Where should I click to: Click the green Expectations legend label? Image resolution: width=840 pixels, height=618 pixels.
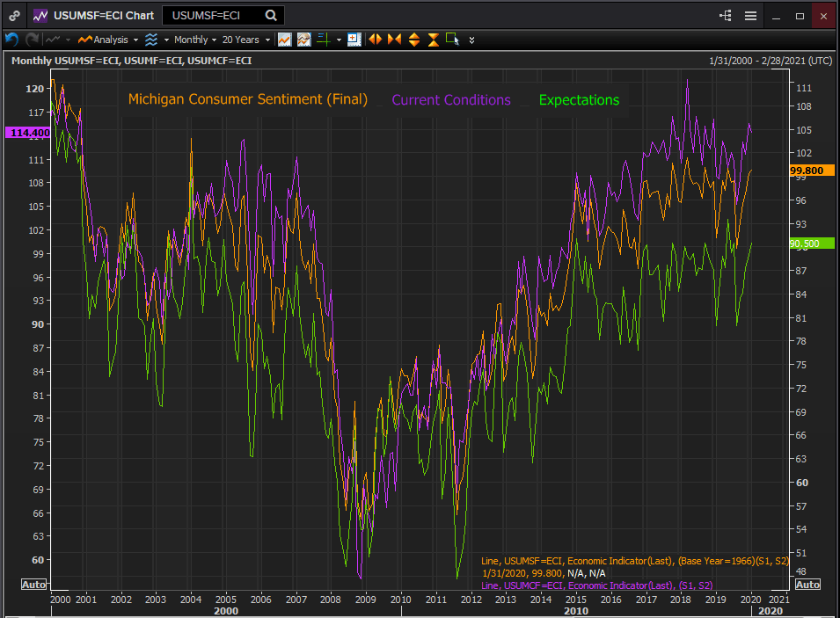pos(579,100)
